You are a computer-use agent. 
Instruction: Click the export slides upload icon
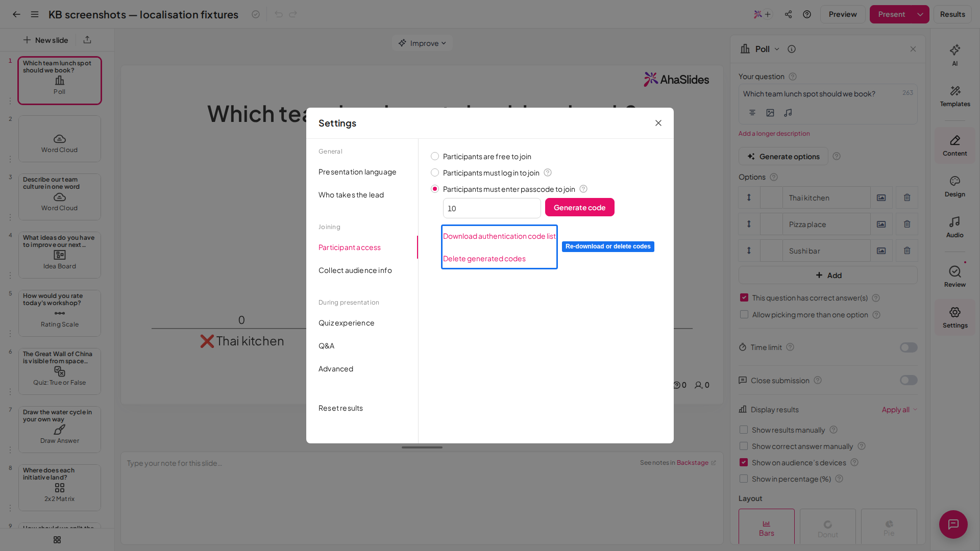pyautogui.click(x=87, y=40)
